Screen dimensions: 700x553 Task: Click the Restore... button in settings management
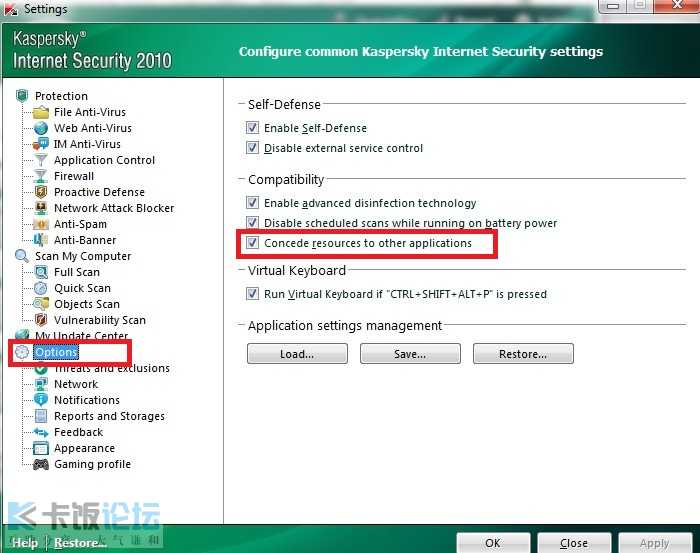523,354
